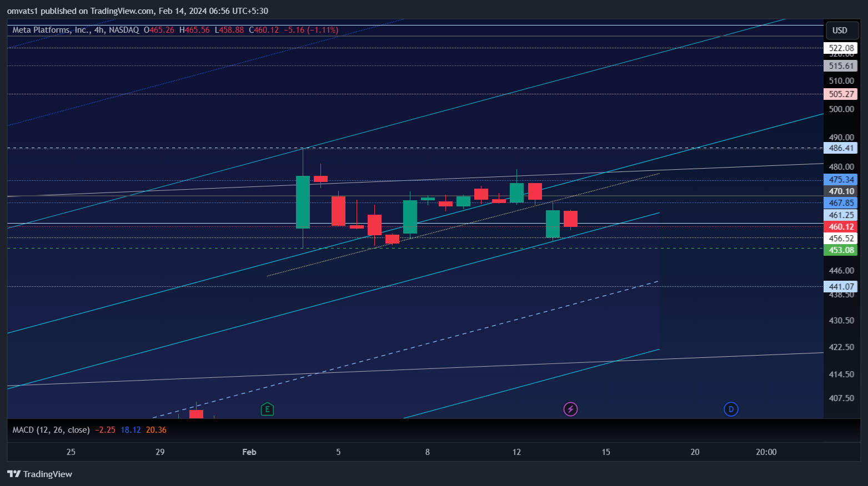Screen dimensions: 868x486
Task: Click the MACD value 18.12
Action: [131, 430]
